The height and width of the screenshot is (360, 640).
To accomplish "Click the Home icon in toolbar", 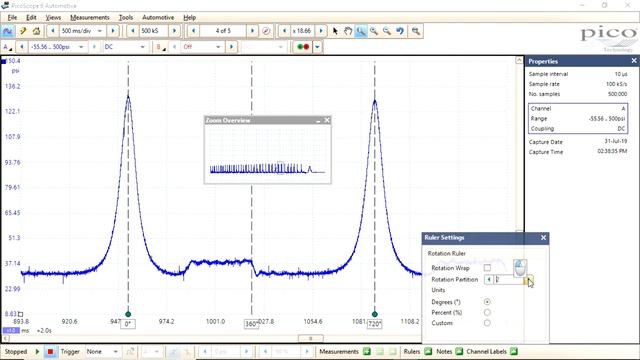I will (x=36, y=31).
